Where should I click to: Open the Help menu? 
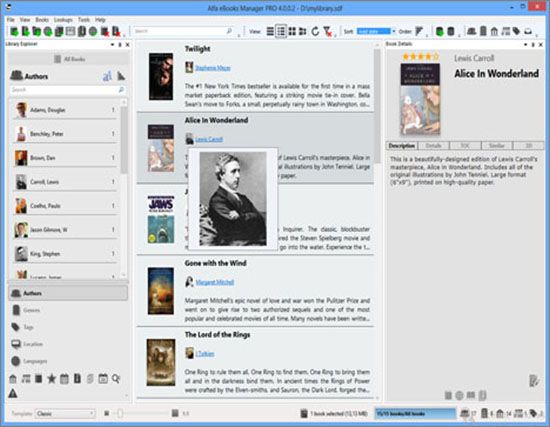(x=100, y=20)
